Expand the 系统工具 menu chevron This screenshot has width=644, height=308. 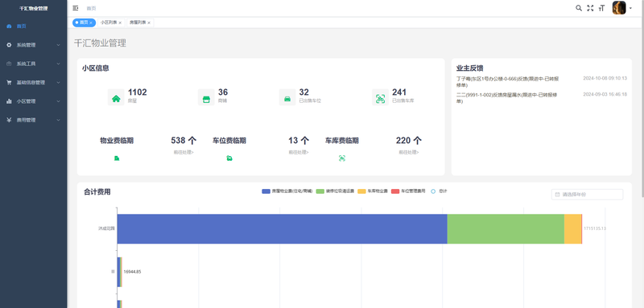point(58,64)
